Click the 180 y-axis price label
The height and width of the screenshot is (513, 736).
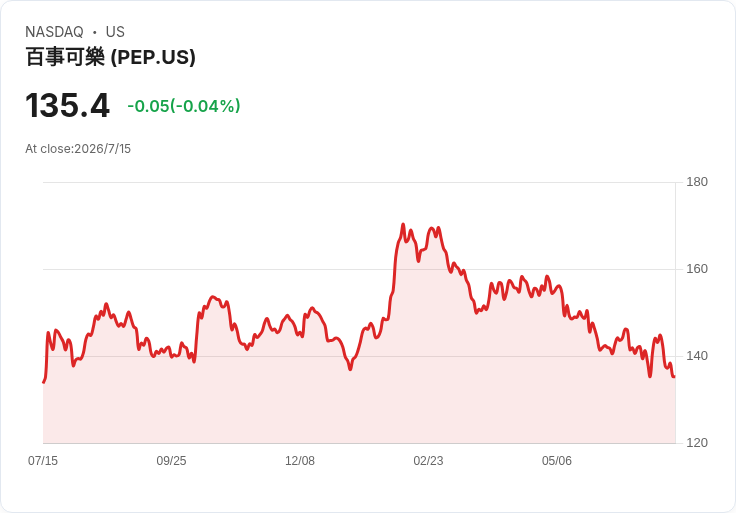(697, 182)
